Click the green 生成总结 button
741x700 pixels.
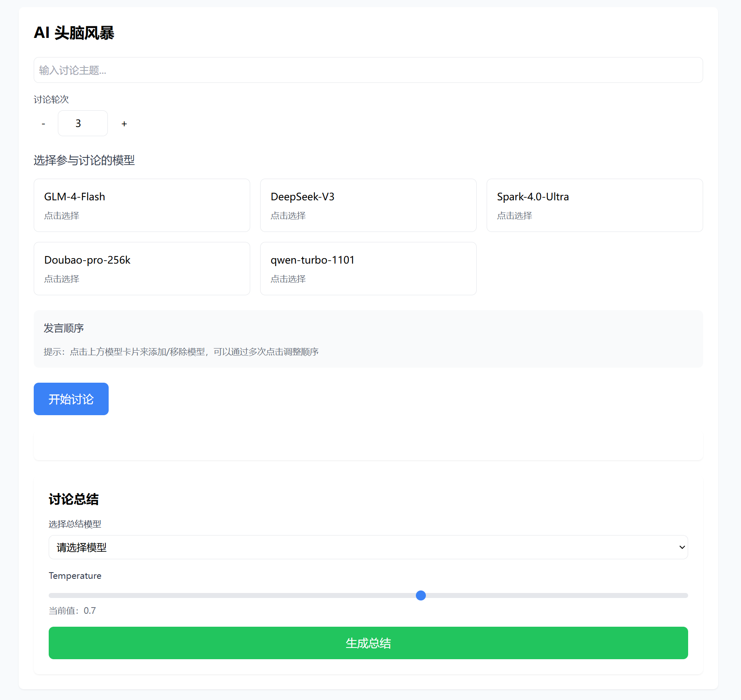pos(368,643)
